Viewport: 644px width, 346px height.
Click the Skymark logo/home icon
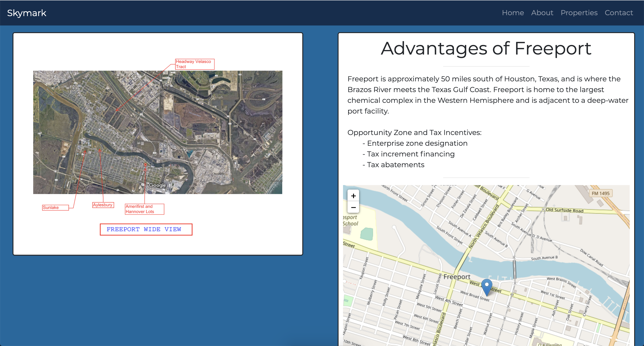pos(27,13)
